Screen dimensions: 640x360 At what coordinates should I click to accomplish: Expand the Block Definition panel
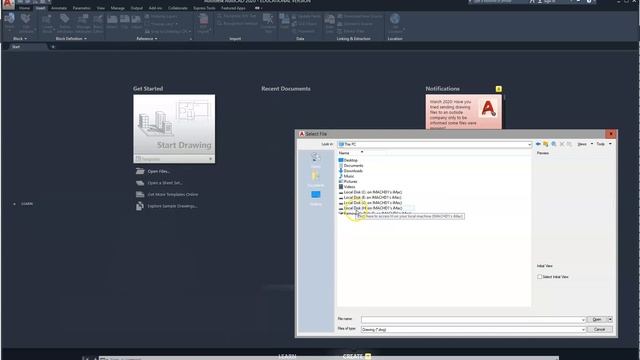(71, 39)
